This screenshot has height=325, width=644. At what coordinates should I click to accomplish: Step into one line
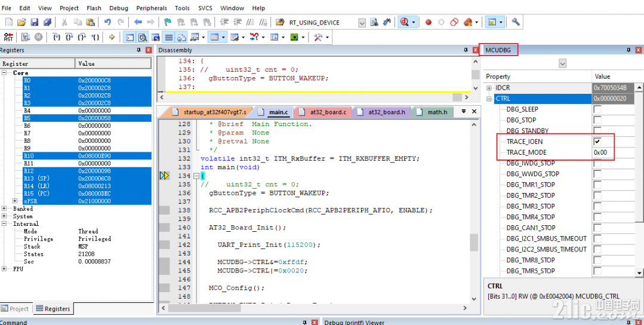click(x=57, y=38)
